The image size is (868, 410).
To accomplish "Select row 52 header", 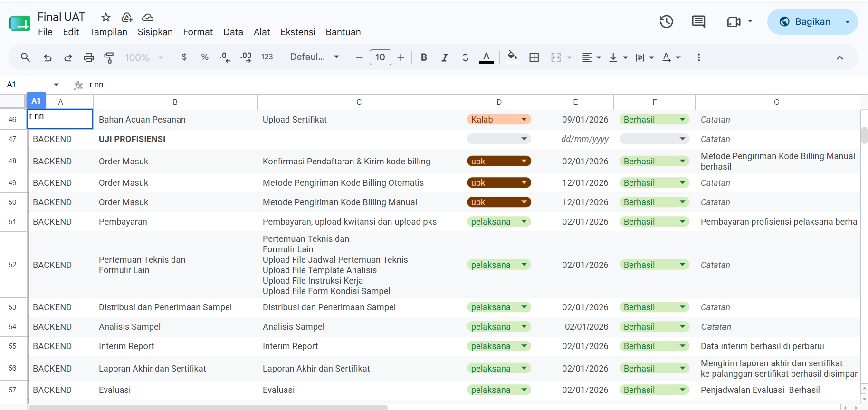I will (x=13, y=265).
